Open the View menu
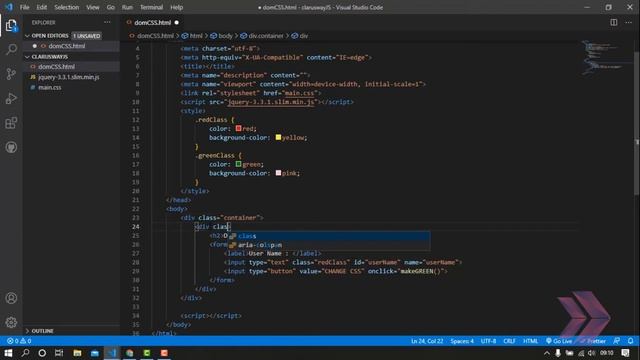 coord(93,7)
